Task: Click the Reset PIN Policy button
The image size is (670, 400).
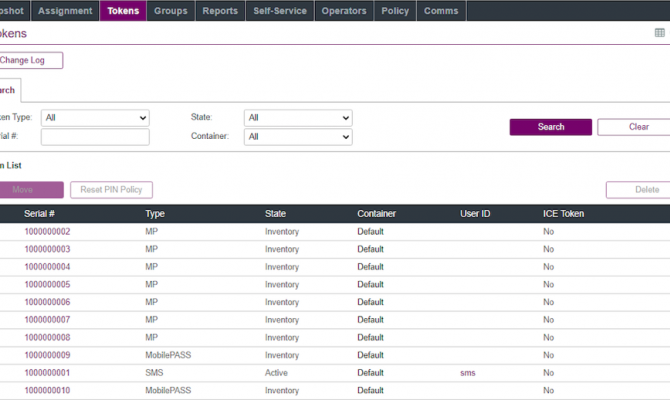Action: pyautogui.click(x=110, y=190)
